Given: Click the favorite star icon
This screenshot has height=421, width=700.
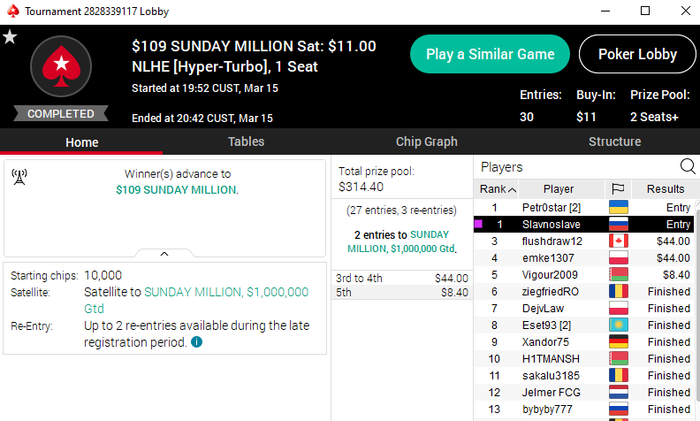Looking at the screenshot, I should tap(10, 37).
